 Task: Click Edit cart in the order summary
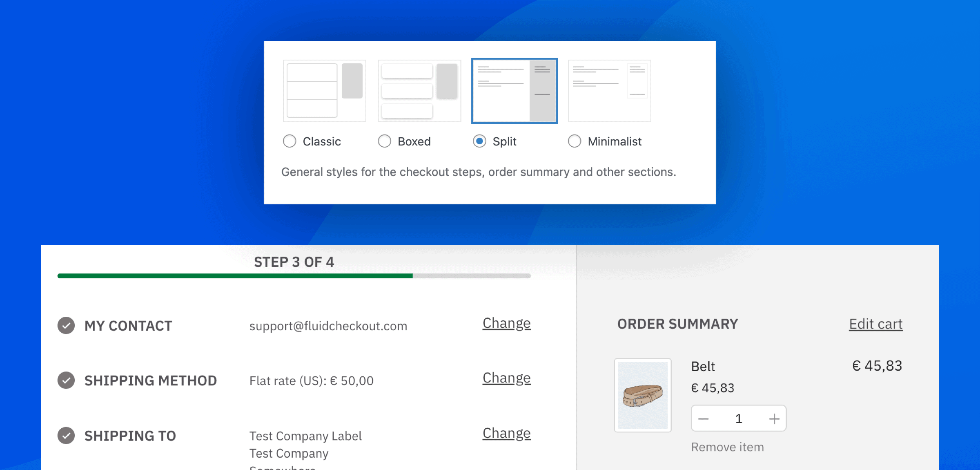click(875, 324)
